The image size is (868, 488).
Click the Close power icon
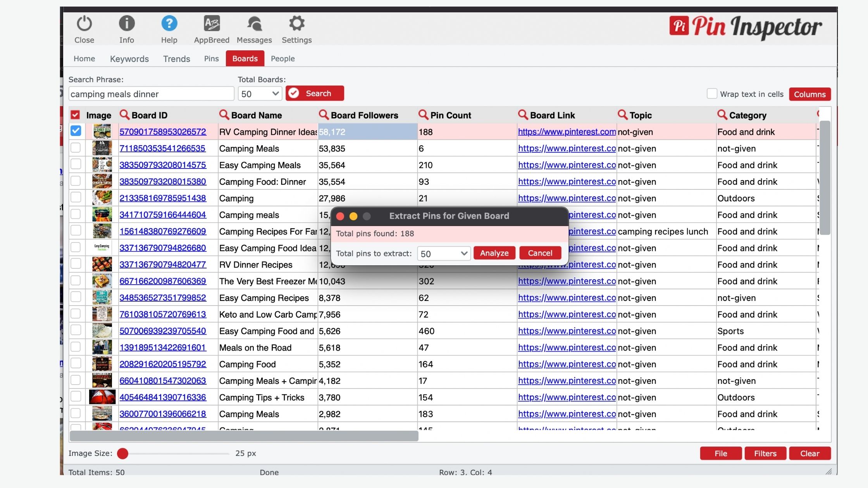coord(84,24)
